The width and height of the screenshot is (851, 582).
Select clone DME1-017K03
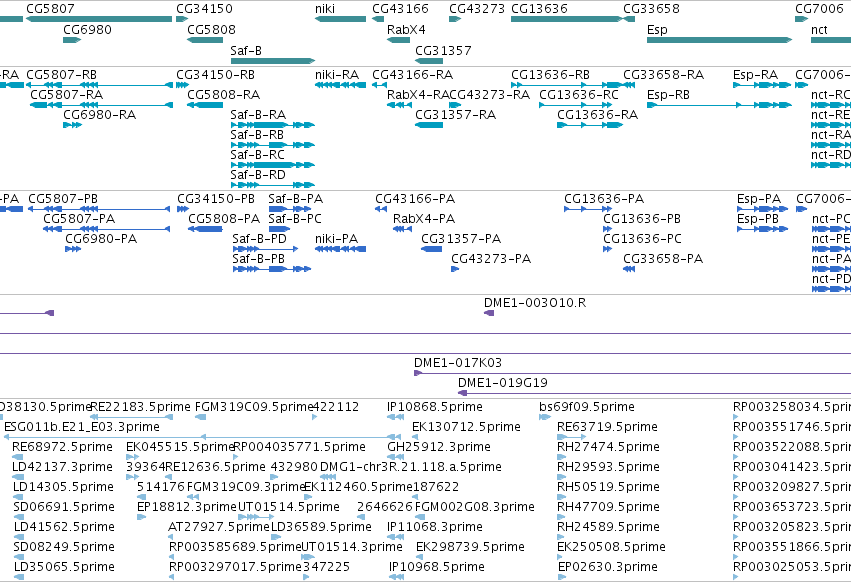point(632,373)
